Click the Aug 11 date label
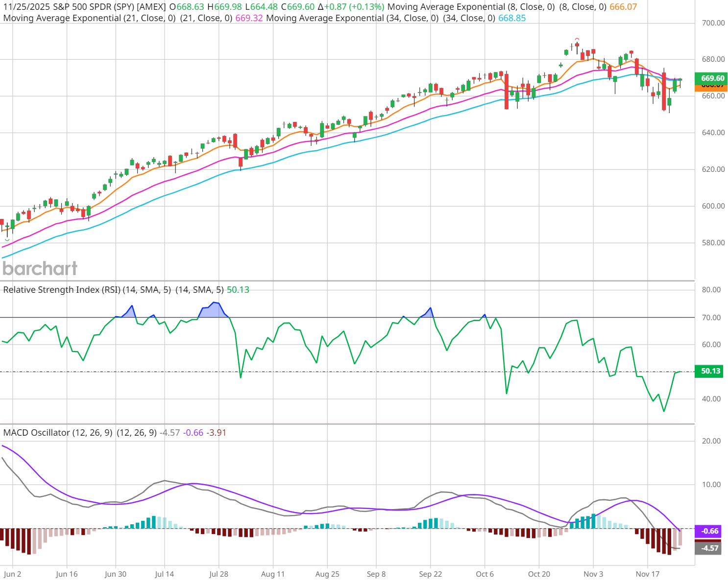Image resolution: width=728 pixels, height=583 pixels. coord(273,574)
